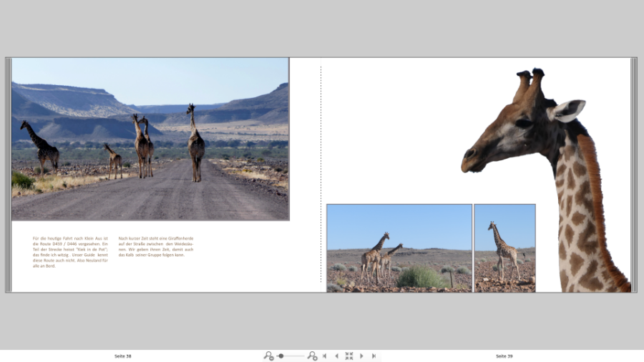Click the fit-to-screen arrows icon

tap(349, 356)
